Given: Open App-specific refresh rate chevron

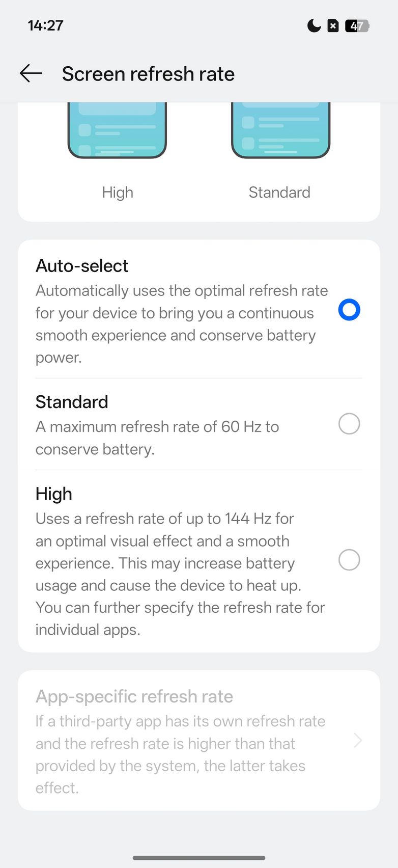Looking at the screenshot, I should [x=358, y=740].
